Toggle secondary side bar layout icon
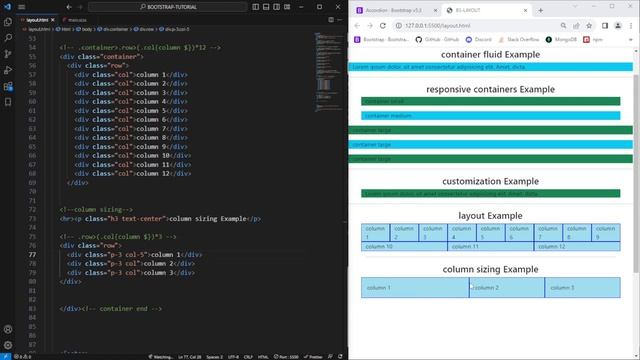The width and height of the screenshot is (640, 360). coord(277,7)
